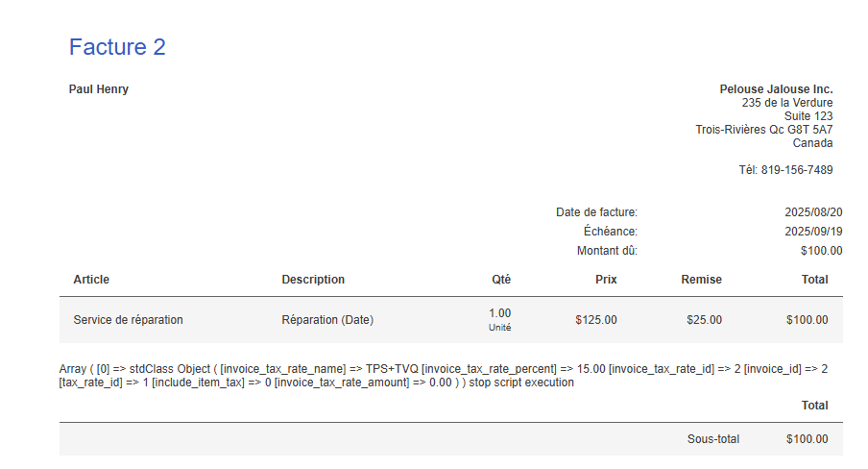Click the Description column header

pyautogui.click(x=313, y=280)
